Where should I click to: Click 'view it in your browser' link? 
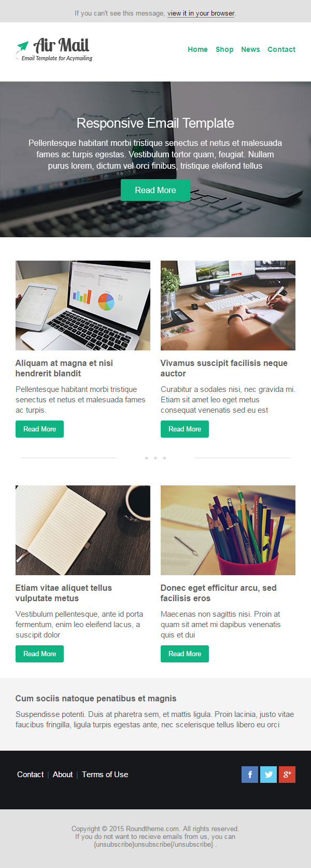click(201, 13)
